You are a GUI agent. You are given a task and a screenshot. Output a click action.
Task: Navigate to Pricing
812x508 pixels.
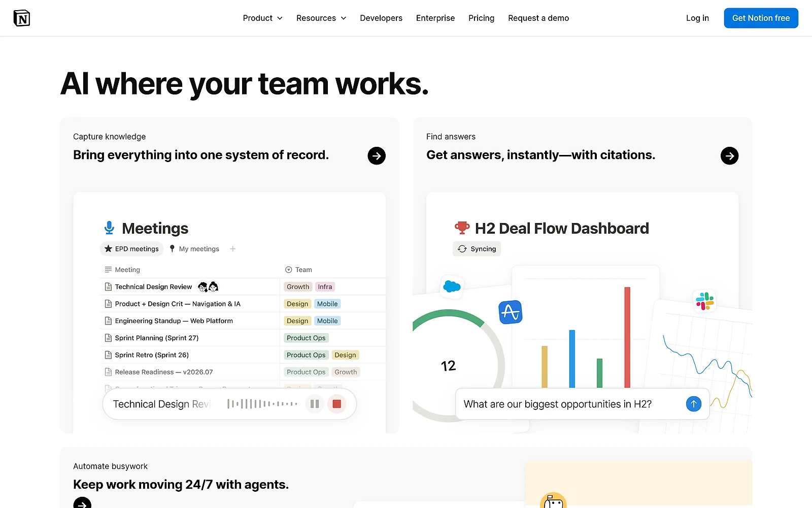pos(481,18)
